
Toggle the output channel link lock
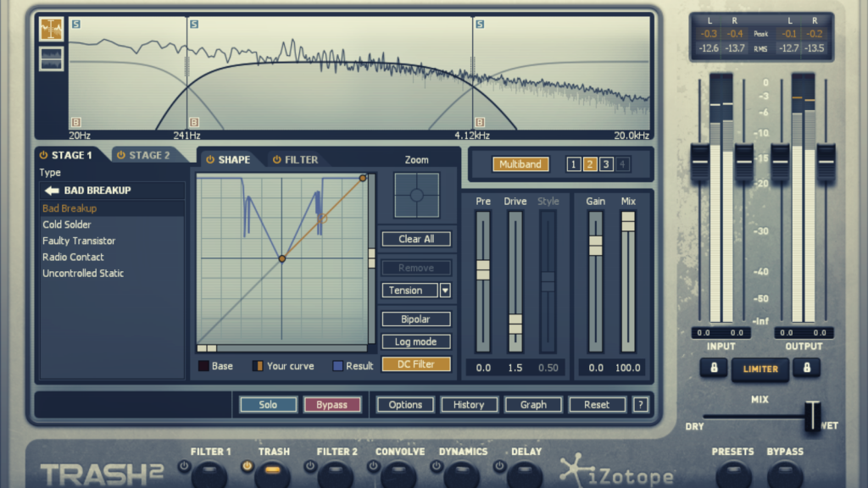coord(807,368)
